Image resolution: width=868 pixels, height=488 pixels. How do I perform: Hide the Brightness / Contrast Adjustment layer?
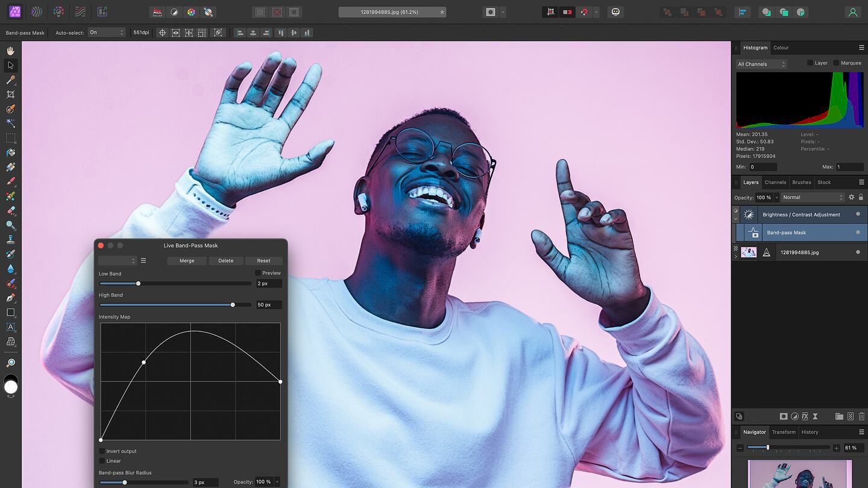coord(858,214)
